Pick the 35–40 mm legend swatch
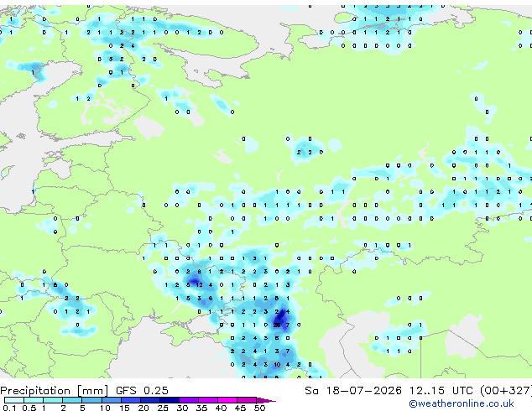The width and height of the screenshot is (532, 411). pos(208,400)
